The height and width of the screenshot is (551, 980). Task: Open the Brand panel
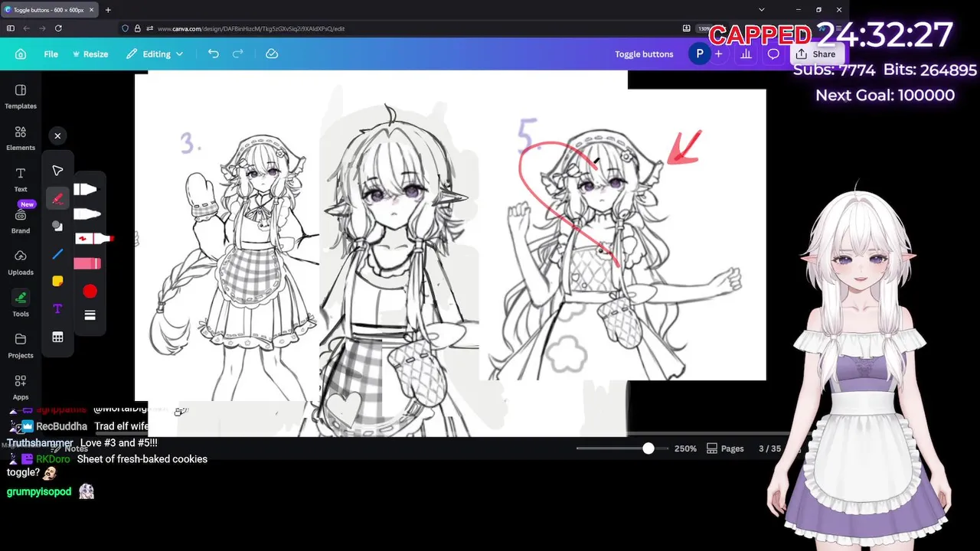21,221
